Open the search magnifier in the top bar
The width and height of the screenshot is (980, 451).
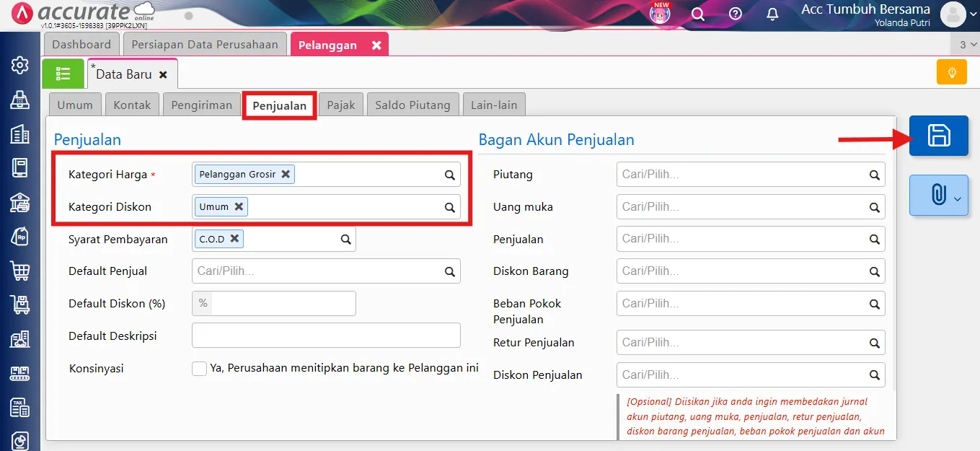point(698,13)
